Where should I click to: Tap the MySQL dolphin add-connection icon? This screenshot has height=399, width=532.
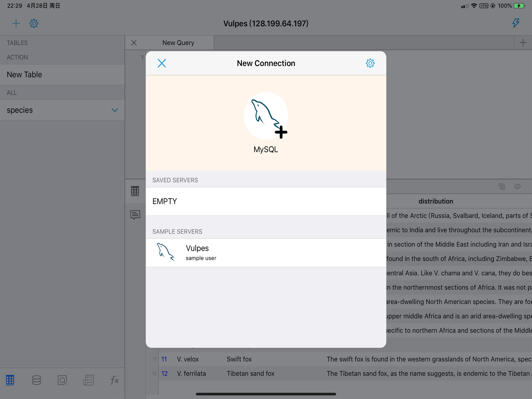tap(266, 116)
